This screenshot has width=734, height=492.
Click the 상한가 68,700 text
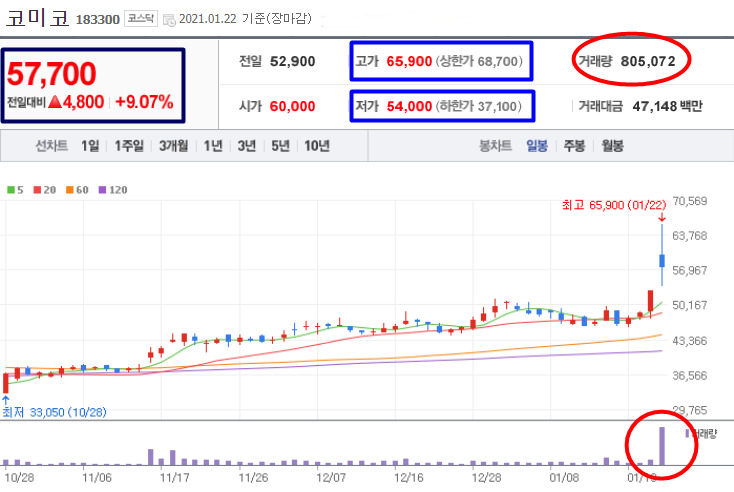click(x=479, y=61)
